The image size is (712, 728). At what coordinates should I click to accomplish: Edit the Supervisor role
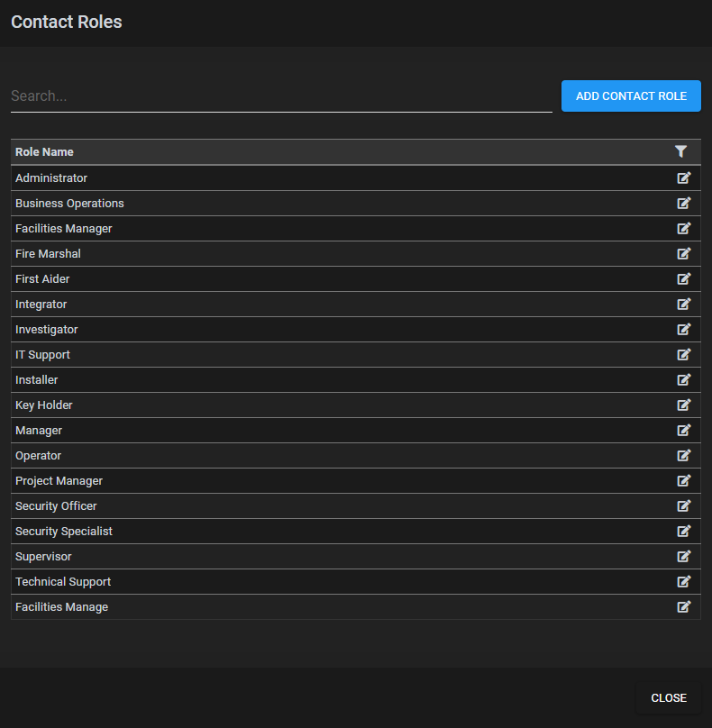coord(684,556)
